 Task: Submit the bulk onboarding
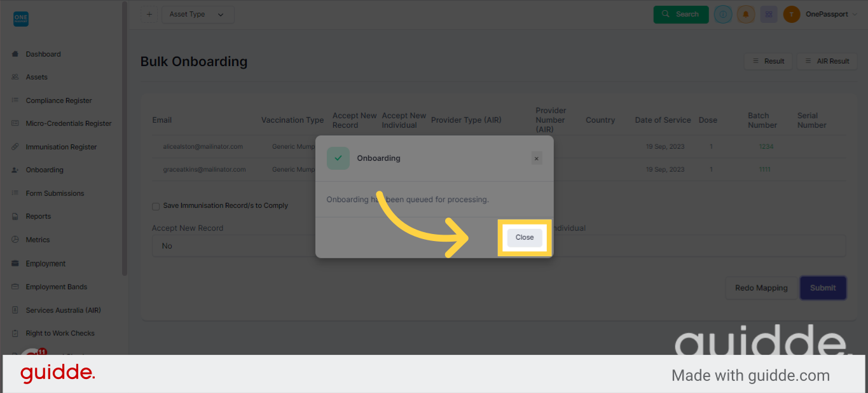(x=823, y=288)
